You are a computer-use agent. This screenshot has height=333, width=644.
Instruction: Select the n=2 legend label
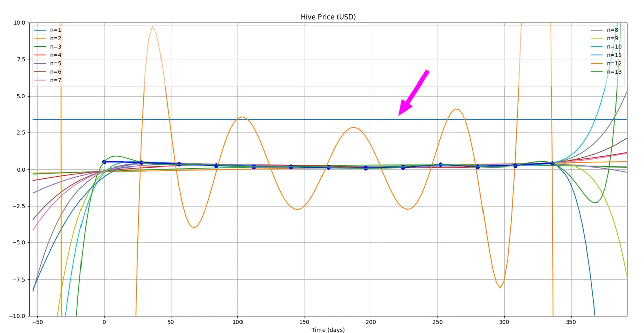(55, 38)
